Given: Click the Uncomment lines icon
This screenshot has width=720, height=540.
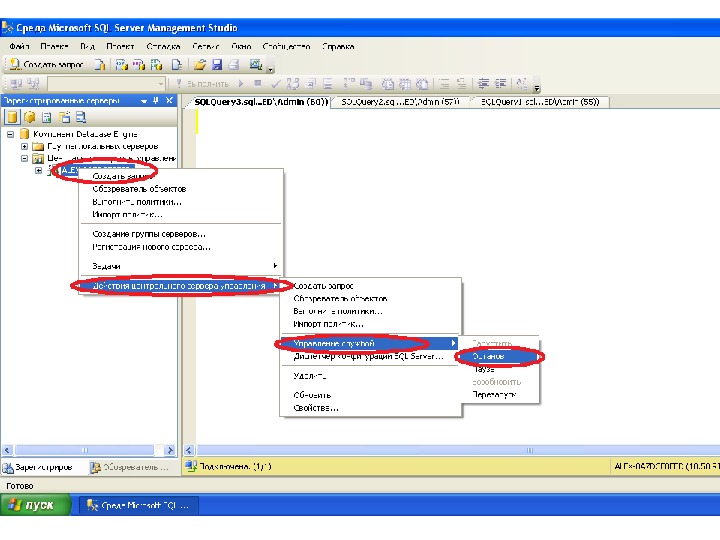Looking at the screenshot, I should point(461,84).
